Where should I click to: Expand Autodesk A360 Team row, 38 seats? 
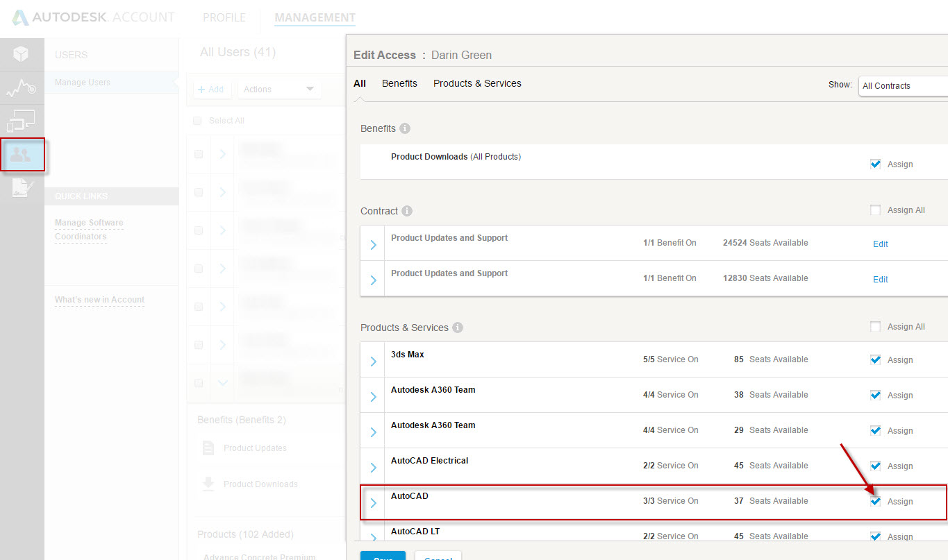[x=373, y=396]
